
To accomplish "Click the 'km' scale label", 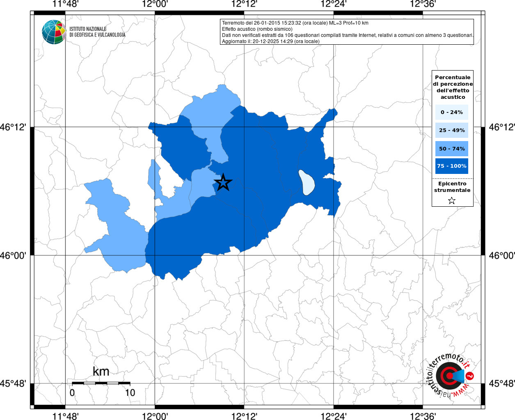I will (x=101, y=371).
